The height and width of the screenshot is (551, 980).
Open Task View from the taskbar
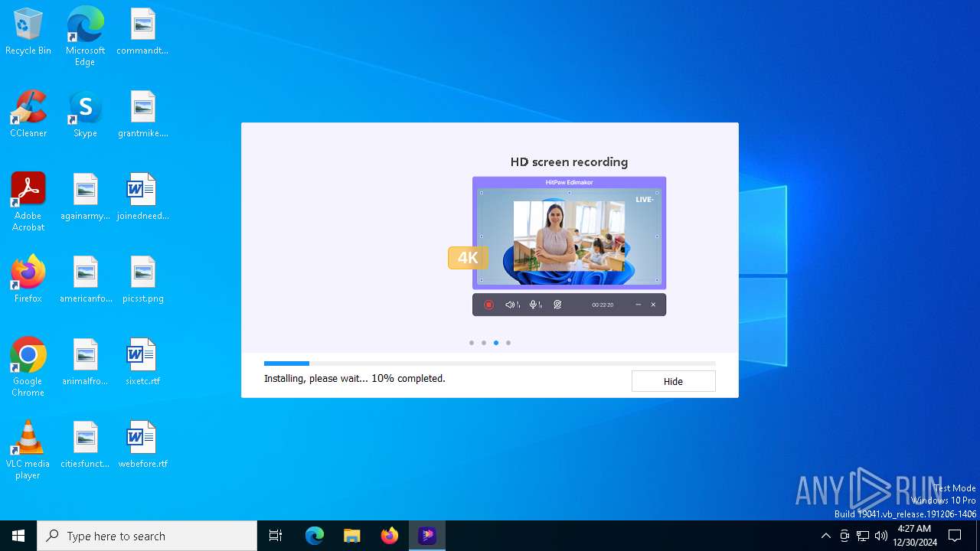[x=276, y=536]
